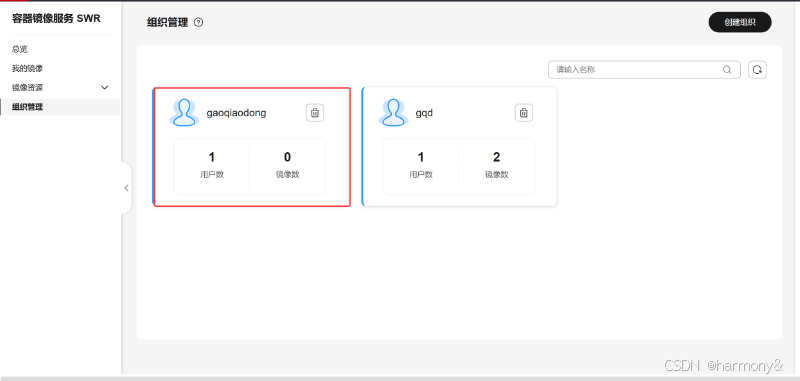The width and height of the screenshot is (800, 381).
Task: Select 镜像资源 in the sidebar
Action: 28,88
